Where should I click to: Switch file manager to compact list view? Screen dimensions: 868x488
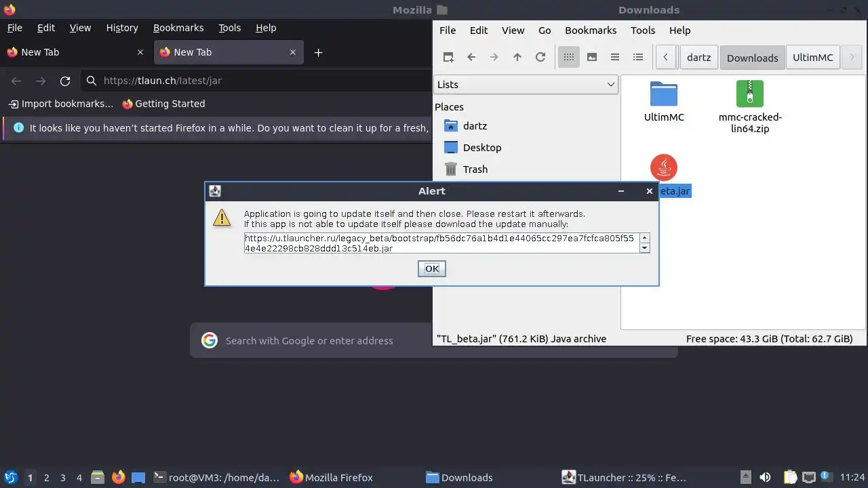[615, 58]
